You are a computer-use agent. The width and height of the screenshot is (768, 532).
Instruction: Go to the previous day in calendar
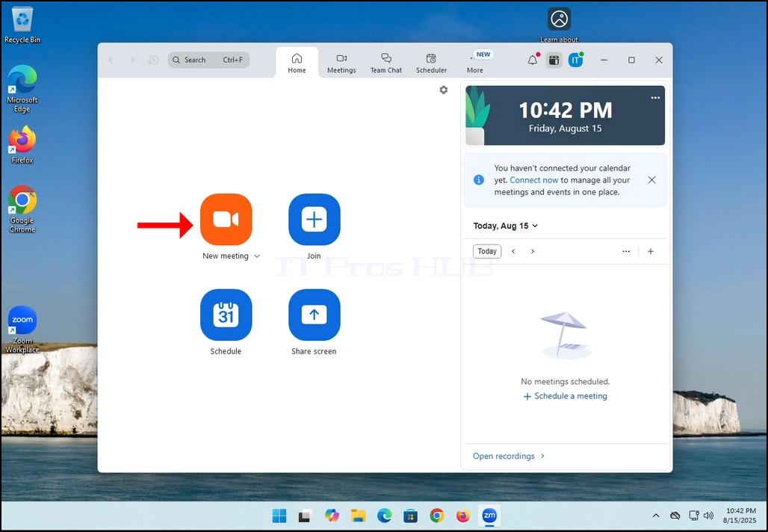[x=513, y=251]
